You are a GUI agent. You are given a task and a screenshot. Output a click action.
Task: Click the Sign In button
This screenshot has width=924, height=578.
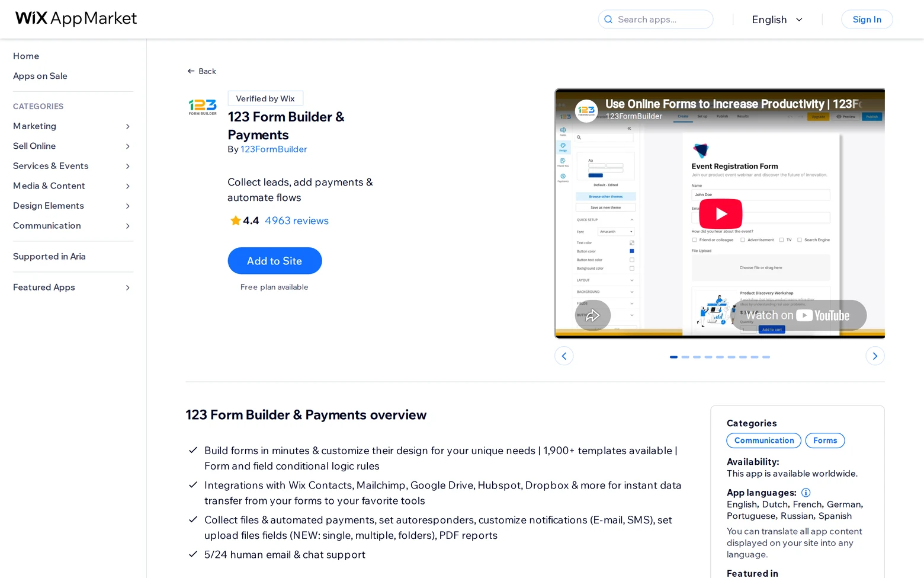pos(867,20)
